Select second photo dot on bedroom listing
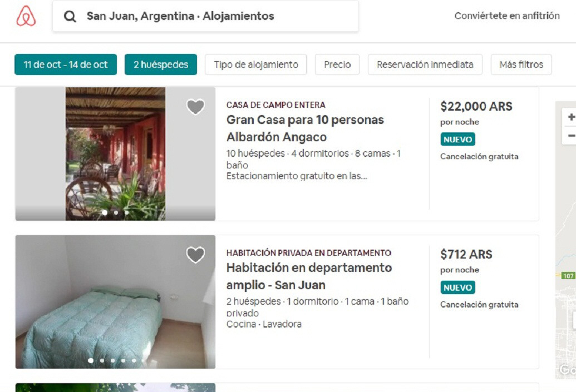This screenshot has height=392, width=576. coord(102,360)
